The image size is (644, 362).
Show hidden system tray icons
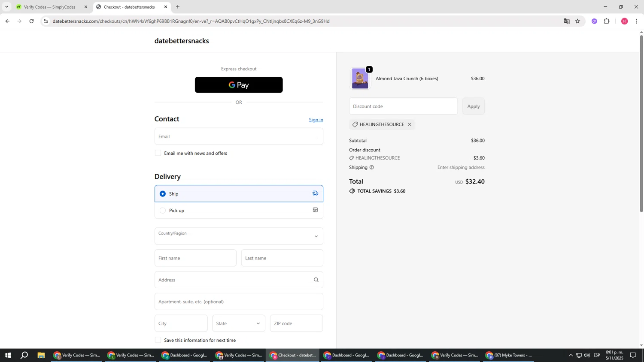(x=571, y=355)
